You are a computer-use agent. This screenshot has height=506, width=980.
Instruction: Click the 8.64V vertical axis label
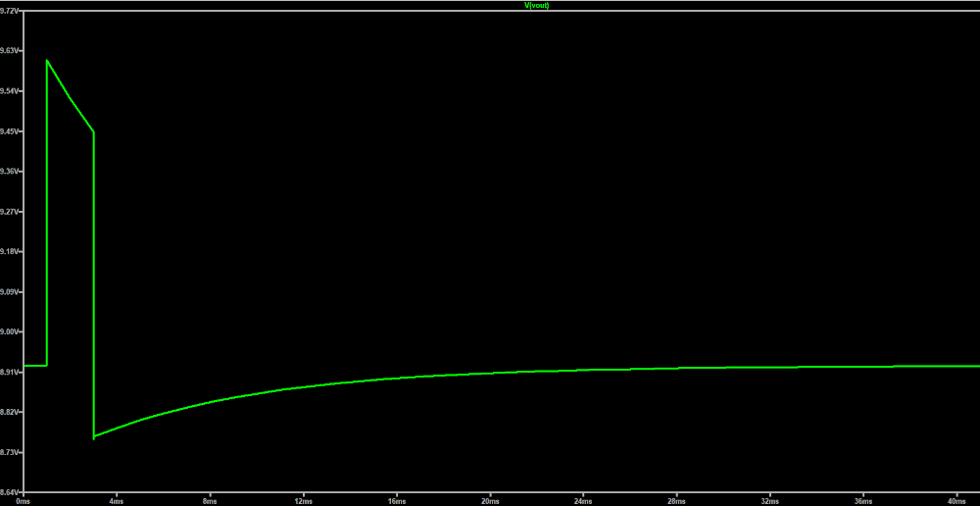(x=10, y=492)
